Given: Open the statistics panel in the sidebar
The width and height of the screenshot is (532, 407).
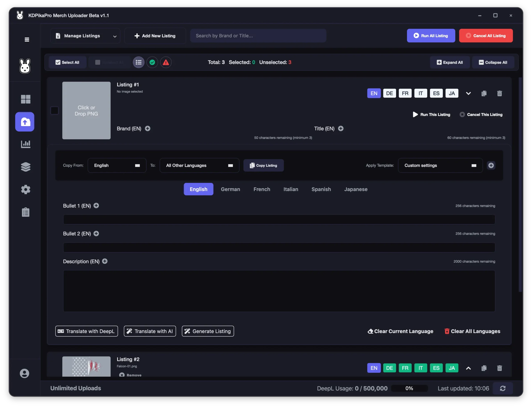Looking at the screenshot, I should tap(26, 144).
